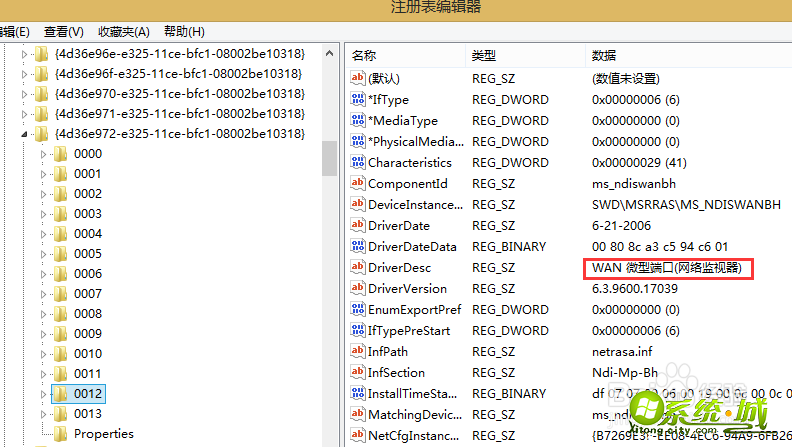Open the partially visible 编辑(E) menu
Viewport: 792px width, 447px height.
click(x=15, y=32)
